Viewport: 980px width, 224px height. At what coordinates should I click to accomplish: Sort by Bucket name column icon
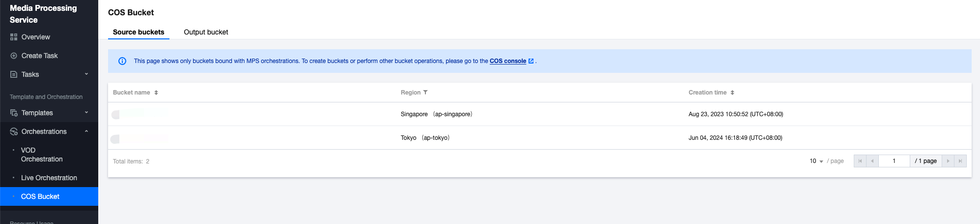pos(156,93)
